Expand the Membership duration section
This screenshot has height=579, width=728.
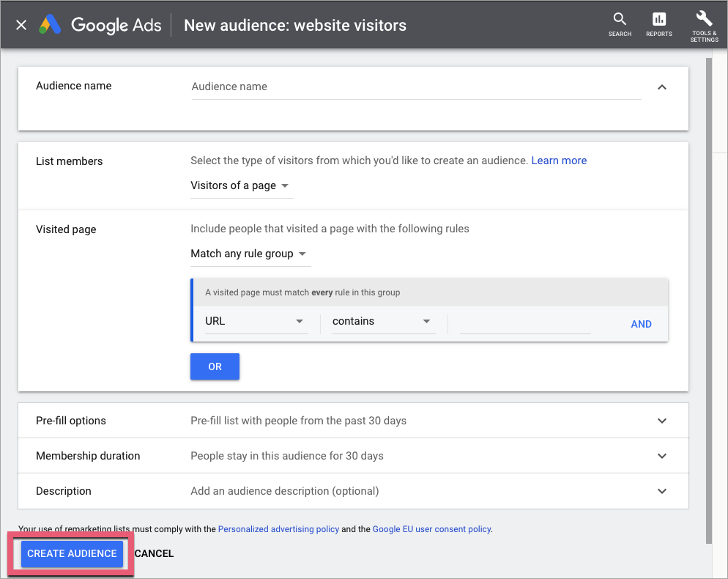662,456
